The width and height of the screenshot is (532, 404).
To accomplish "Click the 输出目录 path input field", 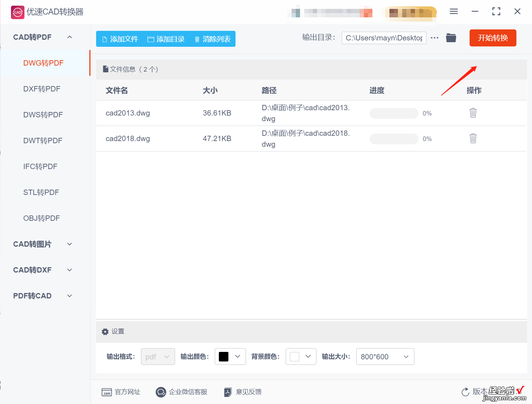I will point(384,38).
